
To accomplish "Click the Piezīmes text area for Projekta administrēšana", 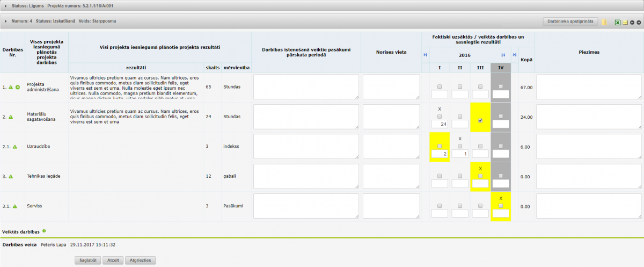I will 589,87.
